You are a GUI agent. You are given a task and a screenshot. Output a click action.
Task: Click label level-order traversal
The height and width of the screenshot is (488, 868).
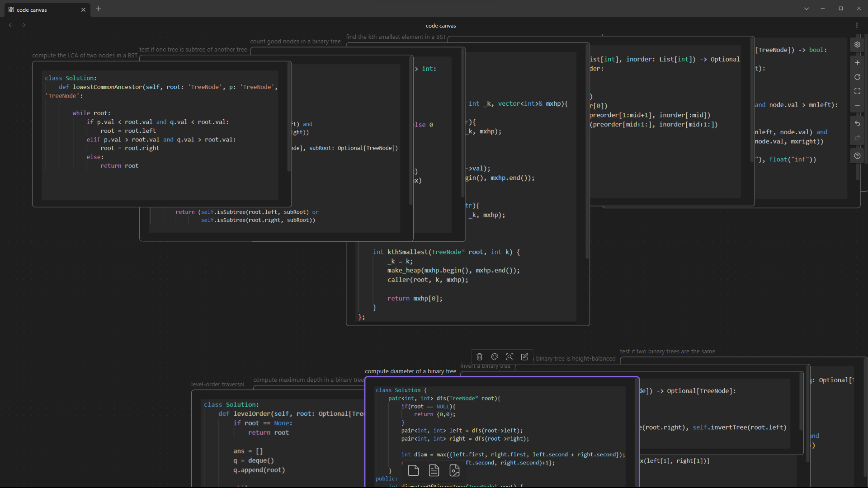tap(217, 385)
